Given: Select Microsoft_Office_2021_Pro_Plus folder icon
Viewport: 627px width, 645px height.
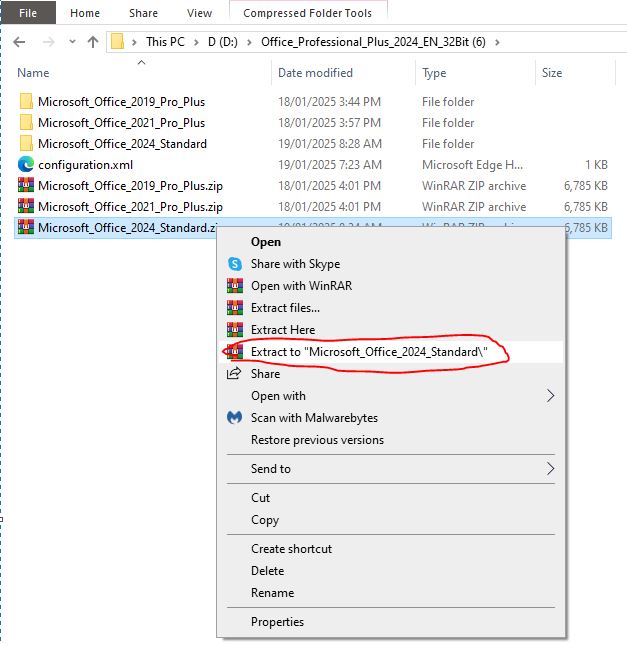Looking at the screenshot, I should coord(26,122).
